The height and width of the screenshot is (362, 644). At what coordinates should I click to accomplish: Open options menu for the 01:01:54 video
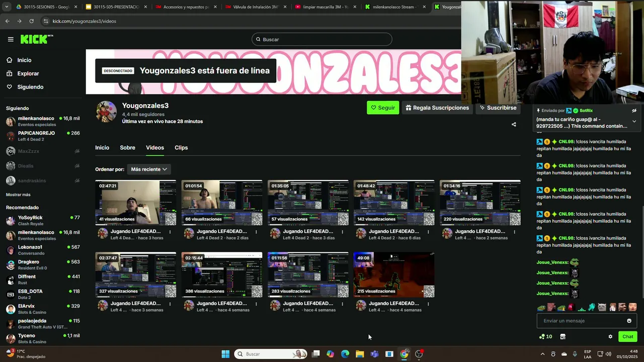tap(256, 232)
